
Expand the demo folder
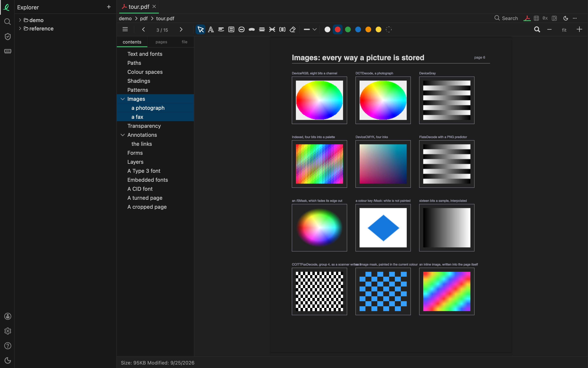pos(20,20)
